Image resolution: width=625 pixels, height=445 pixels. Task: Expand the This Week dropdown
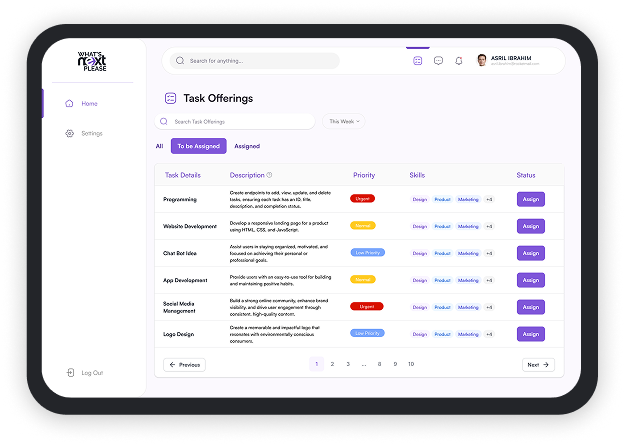point(344,121)
